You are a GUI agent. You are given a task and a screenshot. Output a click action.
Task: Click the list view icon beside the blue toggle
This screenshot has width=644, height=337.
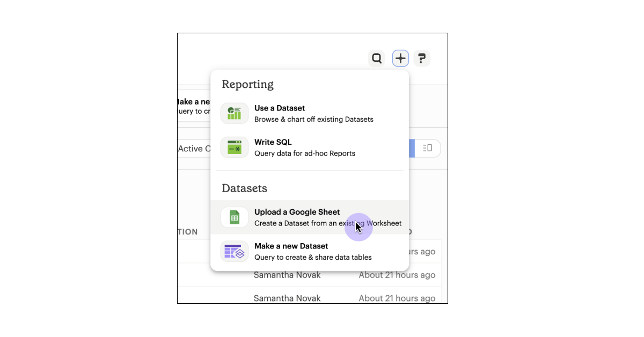pos(428,148)
